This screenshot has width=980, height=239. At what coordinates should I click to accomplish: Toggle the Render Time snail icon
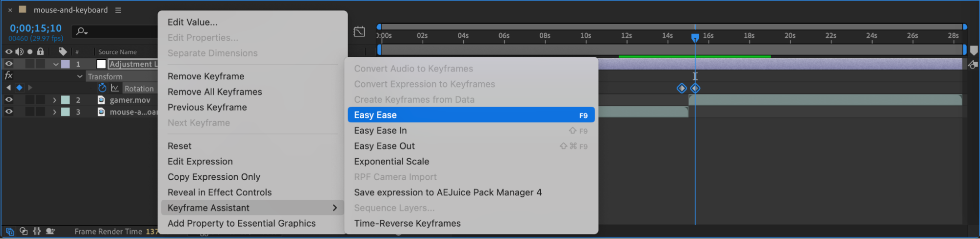[x=50, y=231]
